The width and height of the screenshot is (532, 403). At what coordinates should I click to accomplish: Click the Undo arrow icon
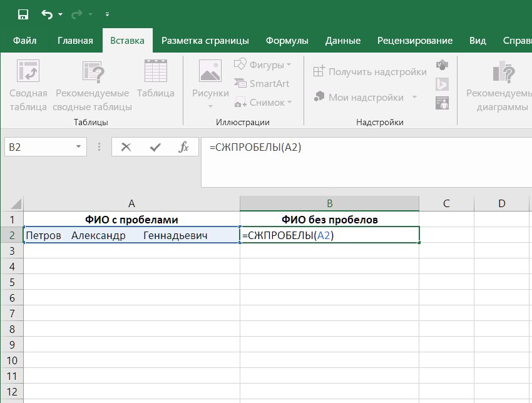point(47,14)
